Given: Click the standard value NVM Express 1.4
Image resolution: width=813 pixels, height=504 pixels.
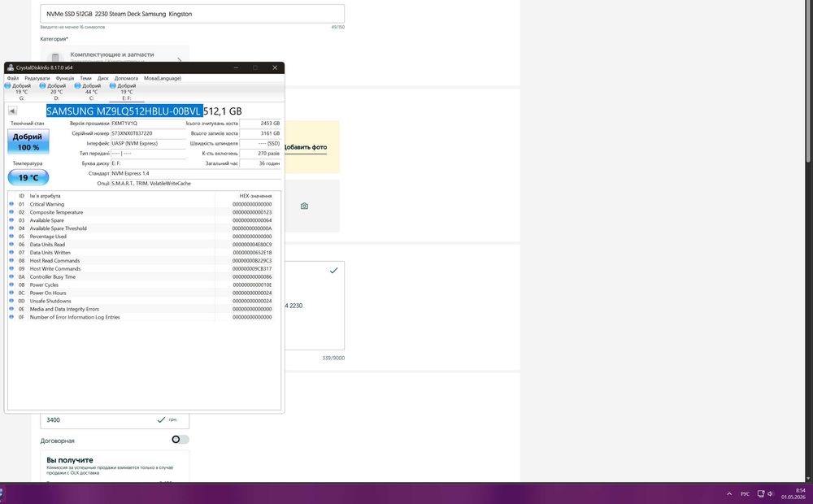Looking at the screenshot, I should pyautogui.click(x=195, y=173).
